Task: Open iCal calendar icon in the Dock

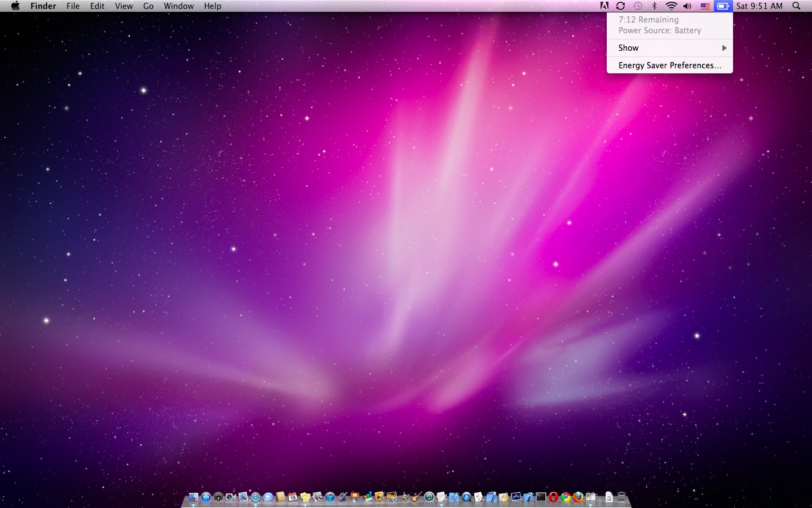Action: click(x=293, y=497)
